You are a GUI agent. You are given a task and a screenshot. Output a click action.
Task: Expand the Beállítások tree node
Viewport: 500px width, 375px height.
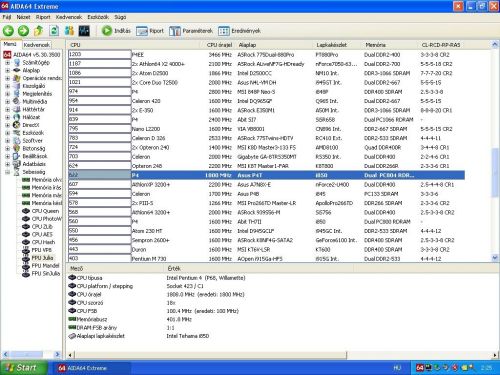[7, 156]
